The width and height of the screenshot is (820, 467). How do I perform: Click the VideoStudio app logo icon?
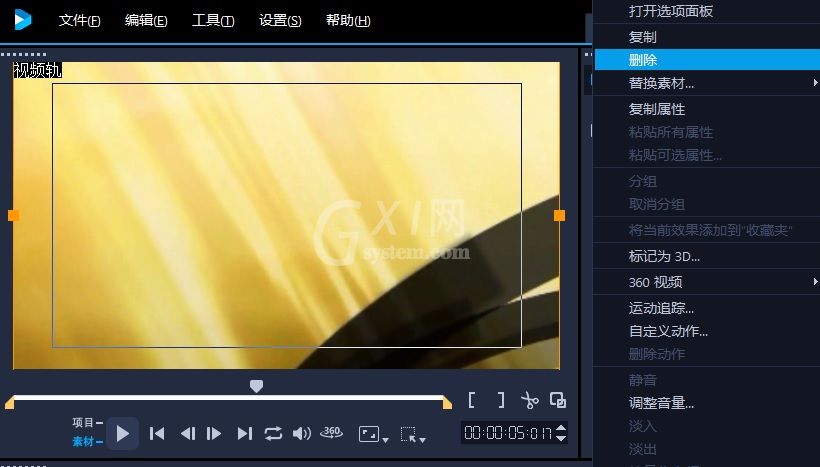(23, 20)
